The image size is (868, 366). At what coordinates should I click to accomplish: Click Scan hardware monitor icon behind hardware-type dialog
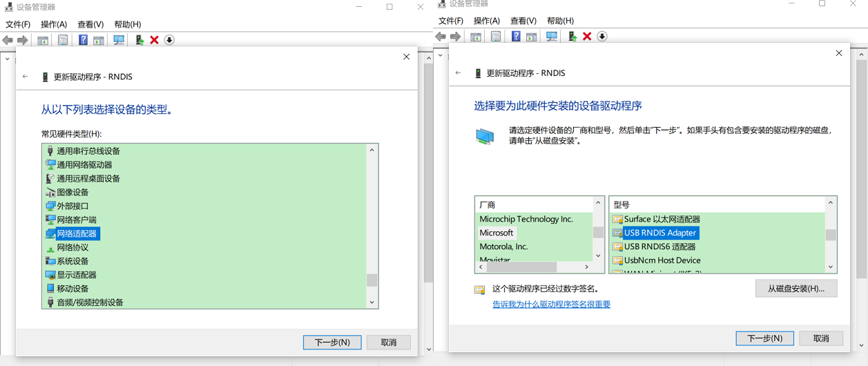coord(119,40)
